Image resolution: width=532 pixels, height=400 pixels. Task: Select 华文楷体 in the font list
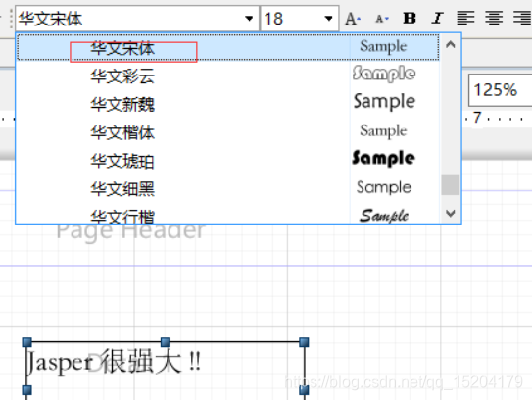[228, 132]
